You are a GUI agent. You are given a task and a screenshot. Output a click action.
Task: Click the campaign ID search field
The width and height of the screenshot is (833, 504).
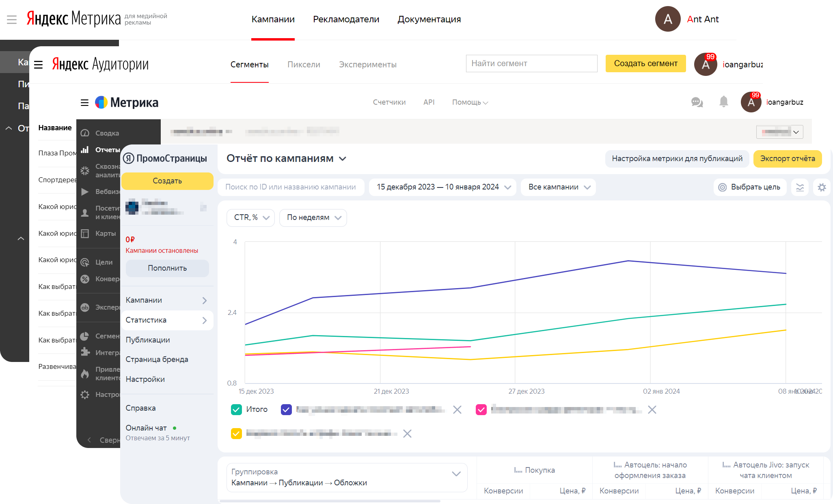(x=291, y=187)
